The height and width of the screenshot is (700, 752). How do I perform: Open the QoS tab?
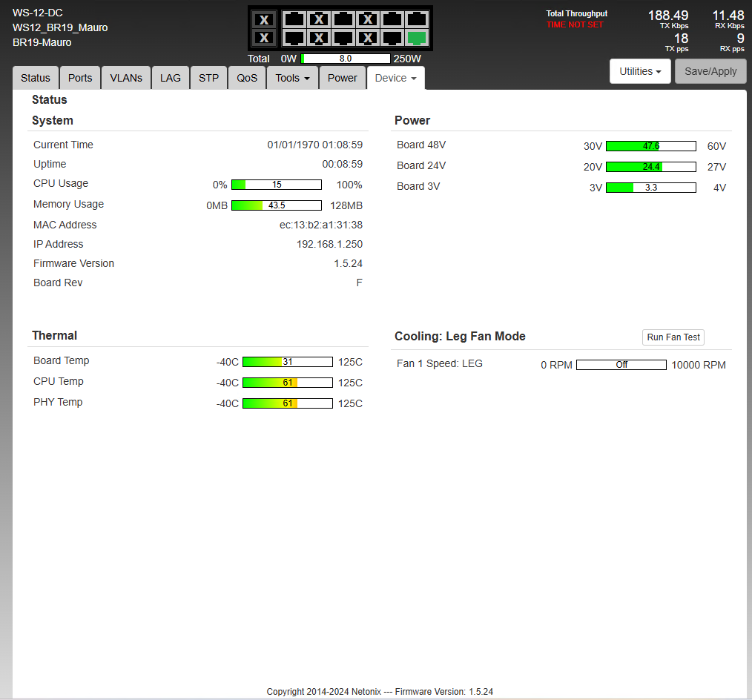click(x=247, y=78)
